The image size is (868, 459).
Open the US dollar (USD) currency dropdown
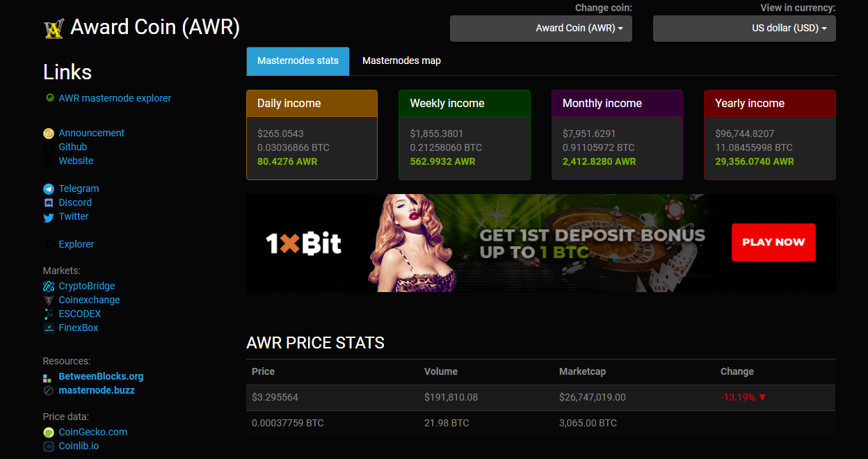744,29
